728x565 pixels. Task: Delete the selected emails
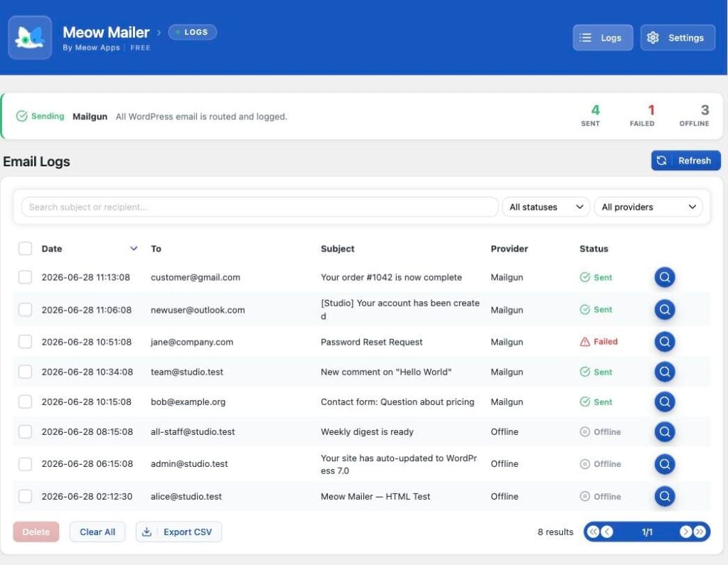click(x=36, y=532)
